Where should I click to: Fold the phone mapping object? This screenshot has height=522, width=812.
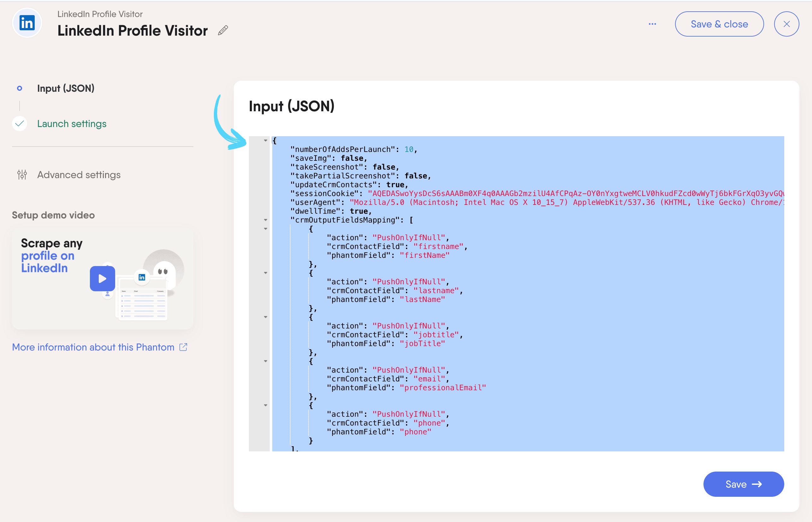[266, 405]
